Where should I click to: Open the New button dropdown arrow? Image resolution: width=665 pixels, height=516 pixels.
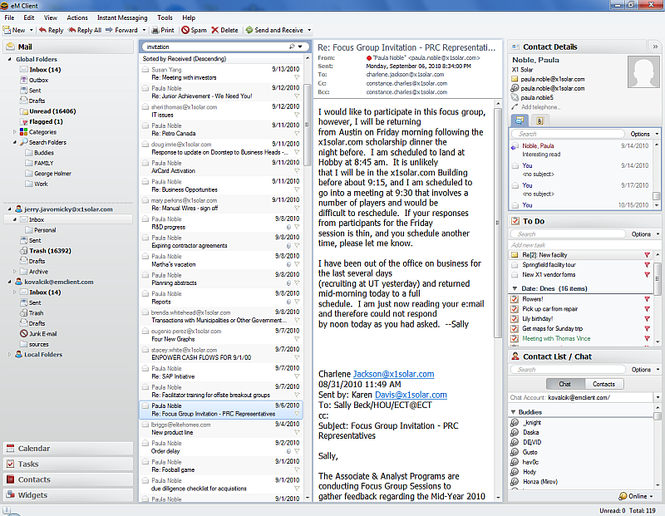click(31, 30)
